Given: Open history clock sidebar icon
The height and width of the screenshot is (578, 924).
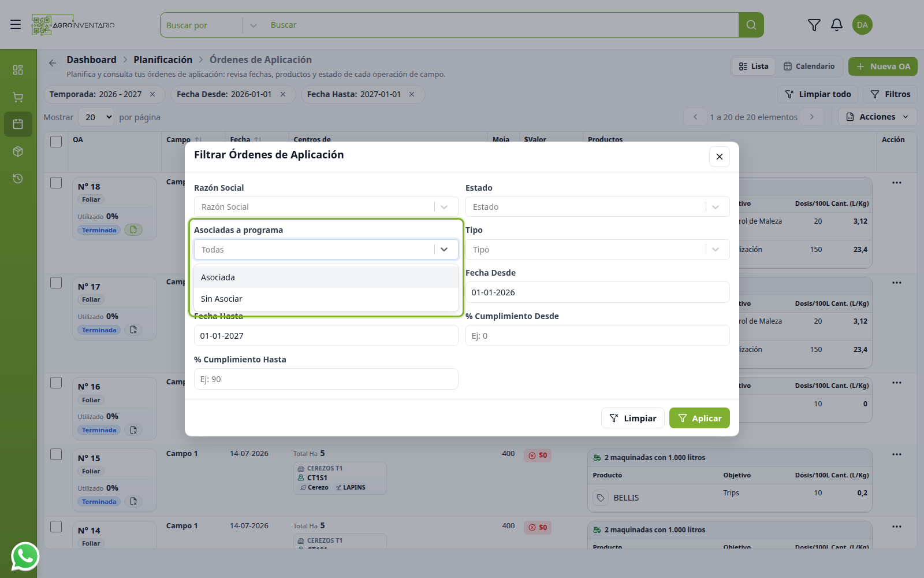Looking at the screenshot, I should click(18, 179).
